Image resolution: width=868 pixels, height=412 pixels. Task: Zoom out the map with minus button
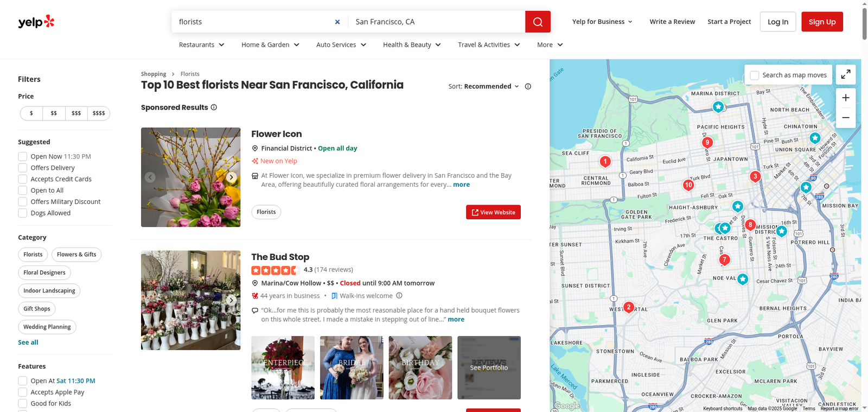pos(846,118)
